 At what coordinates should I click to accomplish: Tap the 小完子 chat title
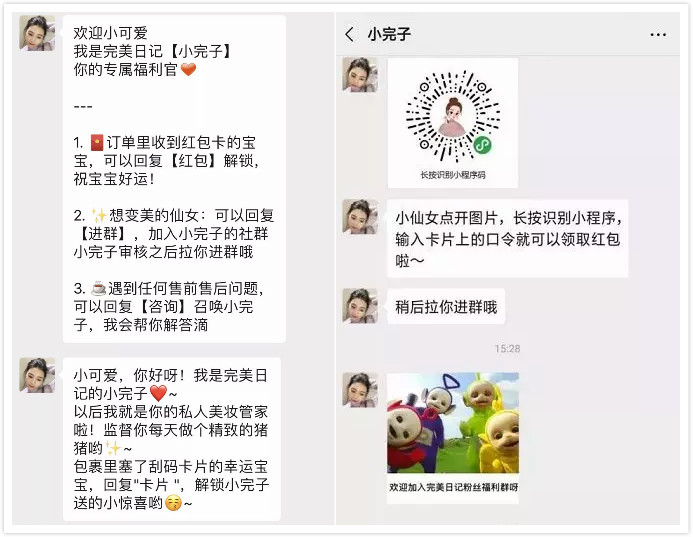pyautogui.click(x=389, y=34)
